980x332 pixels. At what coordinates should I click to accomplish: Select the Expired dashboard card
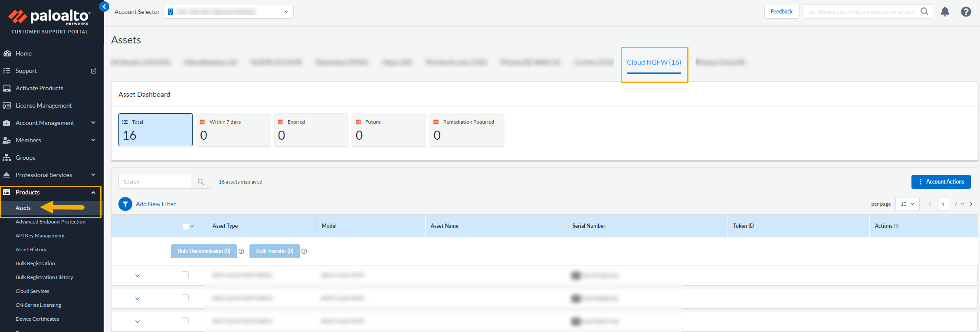[311, 130]
